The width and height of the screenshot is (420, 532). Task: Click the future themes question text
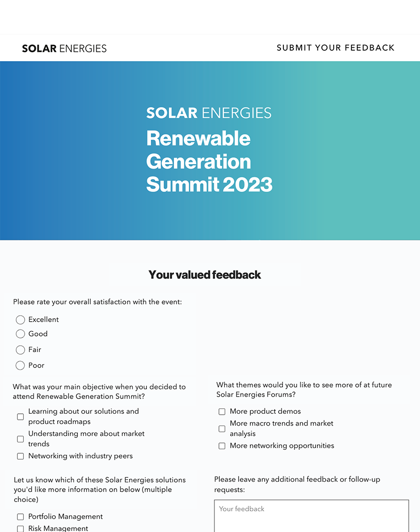(304, 390)
